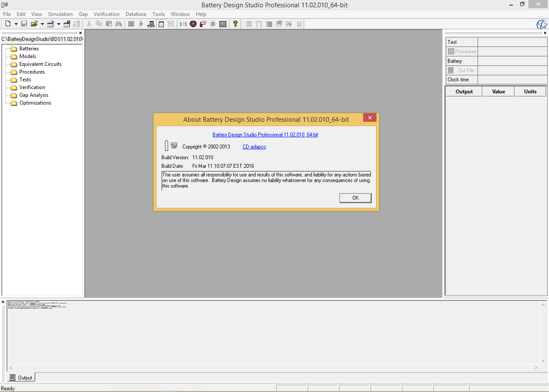
Task: Click the Out File icon in the test panel
Action: click(x=451, y=70)
